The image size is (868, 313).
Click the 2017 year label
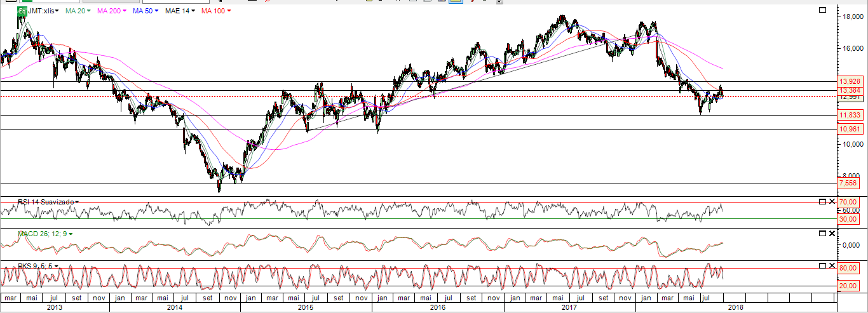(569, 307)
